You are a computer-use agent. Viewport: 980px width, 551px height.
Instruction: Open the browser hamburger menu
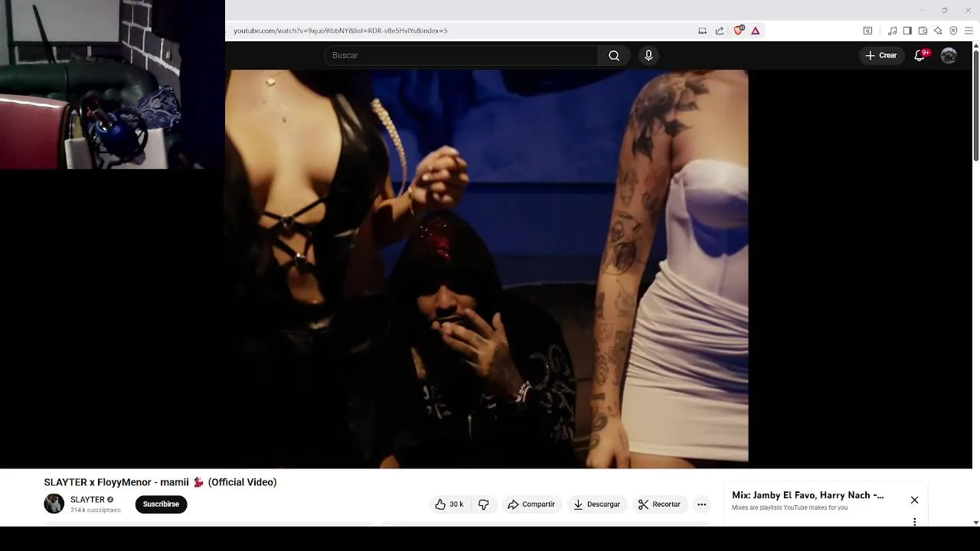coord(969,31)
